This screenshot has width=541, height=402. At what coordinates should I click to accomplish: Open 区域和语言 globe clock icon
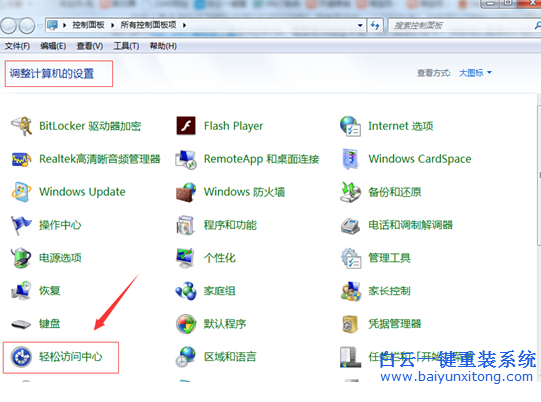tap(186, 356)
